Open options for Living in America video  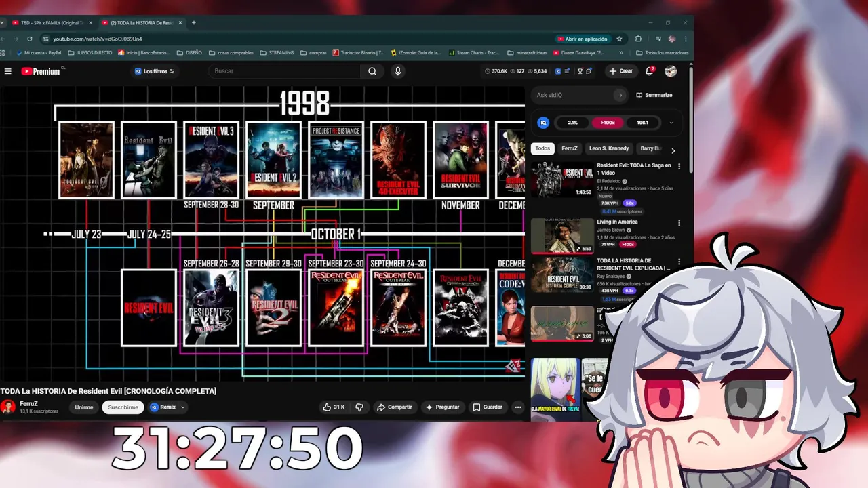pos(679,223)
